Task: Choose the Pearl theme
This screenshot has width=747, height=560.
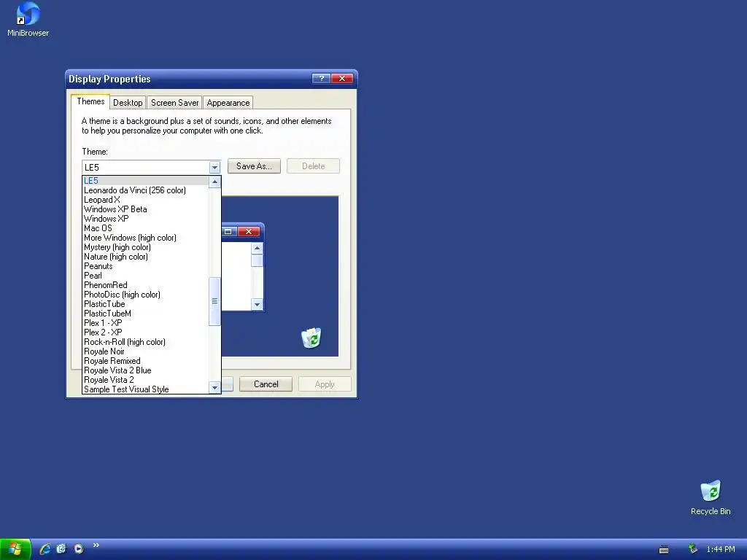Action: [x=145, y=275]
